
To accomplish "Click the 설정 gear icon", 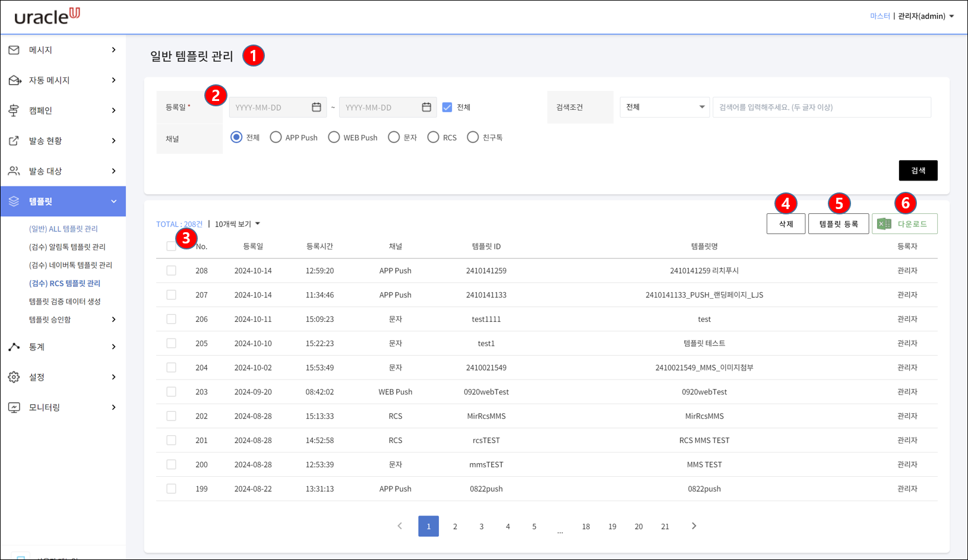I will pyautogui.click(x=14, y=377).
